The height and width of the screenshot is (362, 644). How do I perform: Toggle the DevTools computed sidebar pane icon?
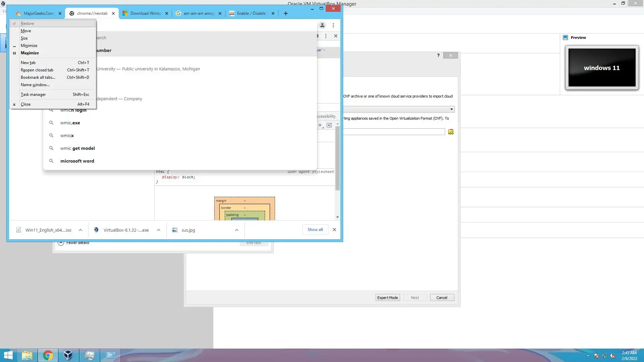[x=329, y=125]
